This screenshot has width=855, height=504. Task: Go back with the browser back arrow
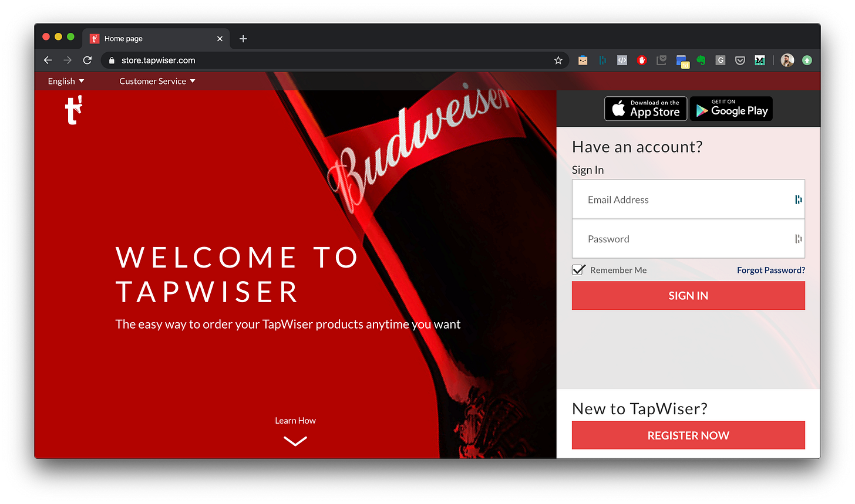(48, 60)
